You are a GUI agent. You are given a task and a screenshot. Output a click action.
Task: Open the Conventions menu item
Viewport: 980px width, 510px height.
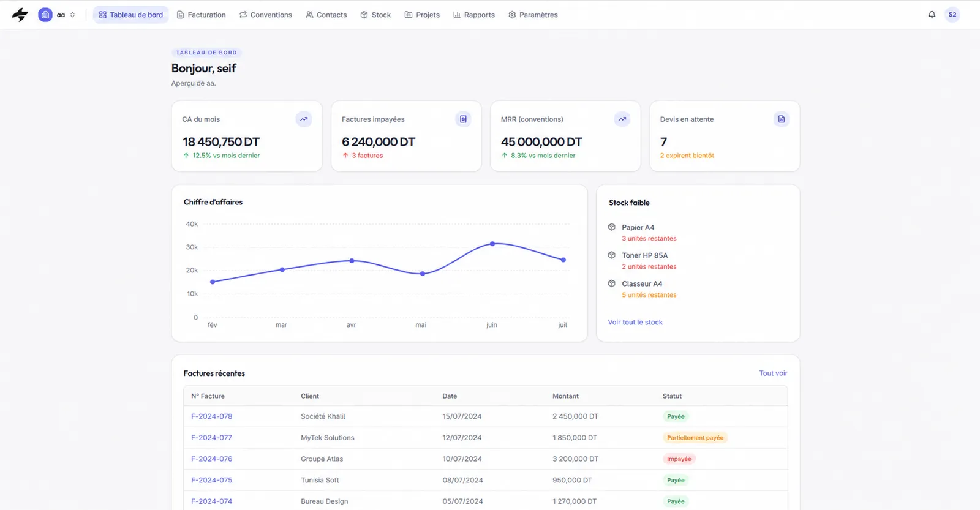[265, 15]
